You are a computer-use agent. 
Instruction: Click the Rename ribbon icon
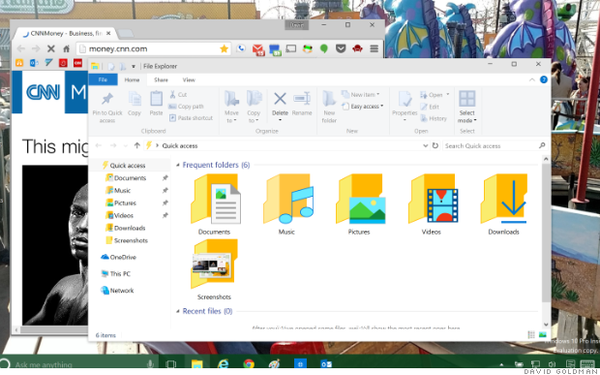coord(302,99)
